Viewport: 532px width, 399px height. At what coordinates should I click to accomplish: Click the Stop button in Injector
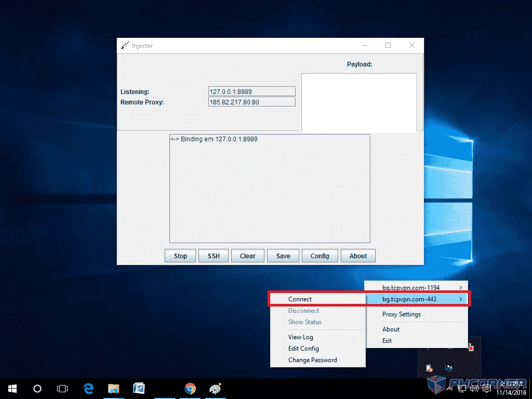(x=180, y=256)
